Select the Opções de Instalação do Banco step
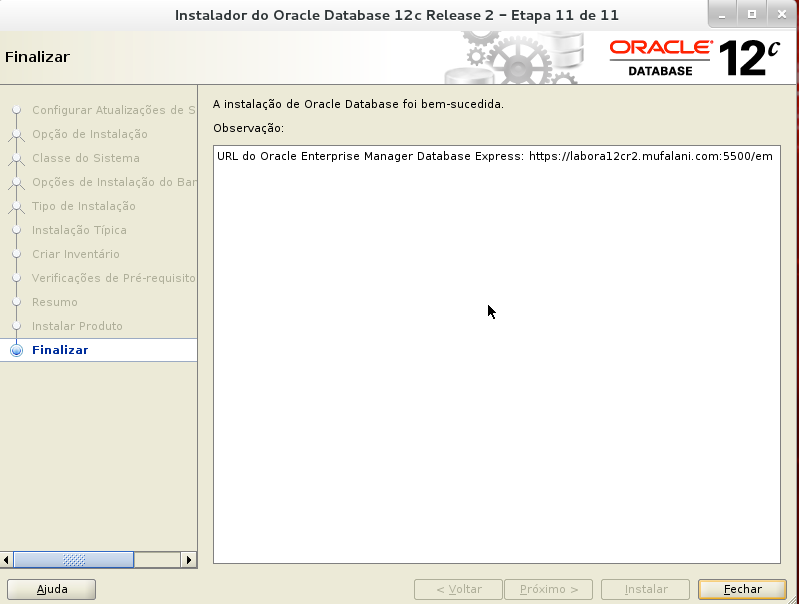This screenshot has height=604, width=799. click(x=114, y=182)
